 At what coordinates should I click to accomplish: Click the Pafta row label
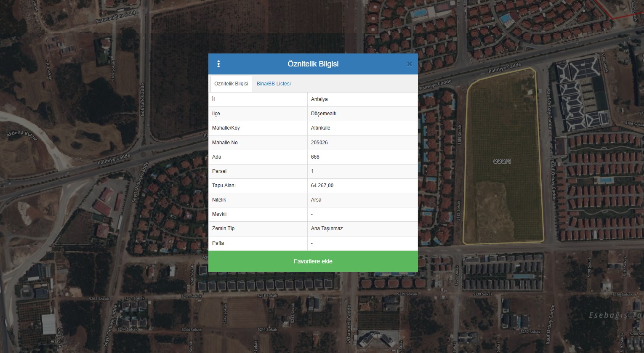coord(218,243)
